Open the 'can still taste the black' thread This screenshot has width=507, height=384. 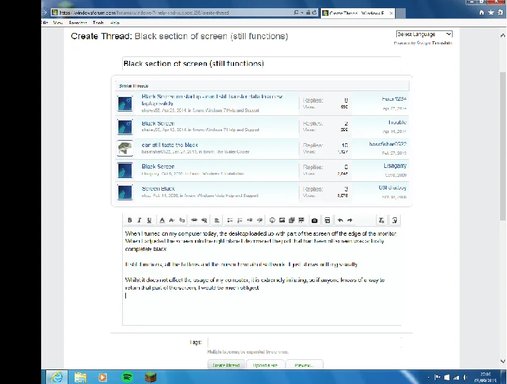[x=170, y=145]
